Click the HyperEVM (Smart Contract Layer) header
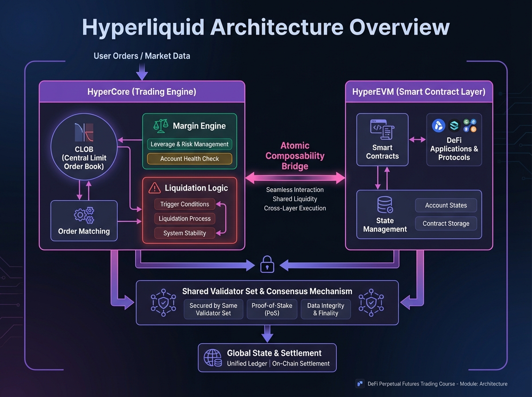The image size is (532, 397). 419,92
